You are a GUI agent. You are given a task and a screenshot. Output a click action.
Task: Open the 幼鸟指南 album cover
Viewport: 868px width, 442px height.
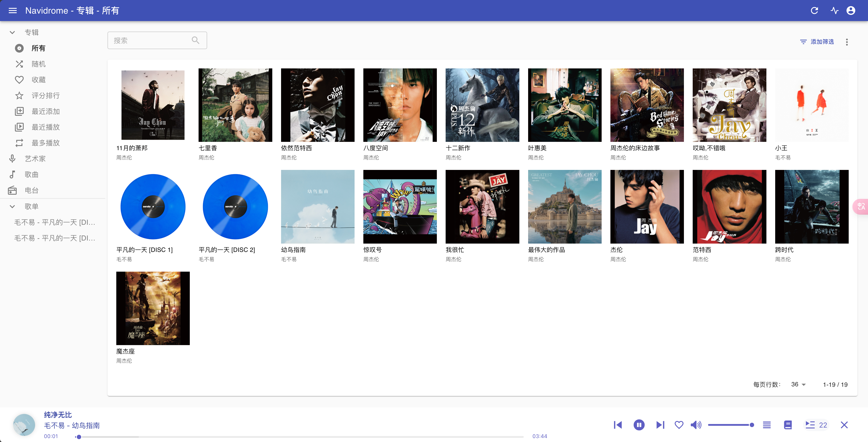pyautogui.click(x=318, y=207)
